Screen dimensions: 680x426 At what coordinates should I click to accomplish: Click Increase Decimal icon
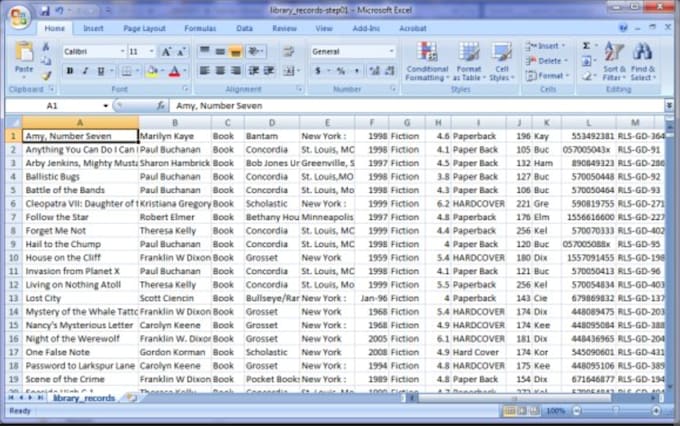point(375,71)
